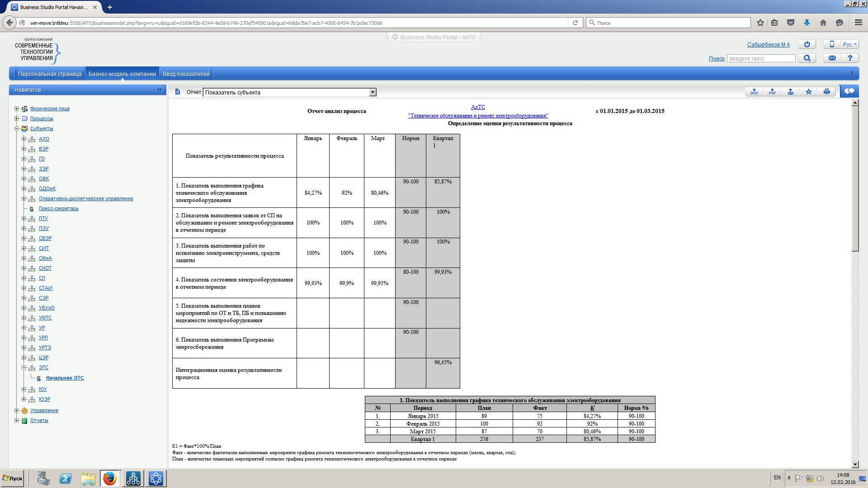The height and width of the screenshot is (488, 868).
Task: Switch to Ввод показателей tab
Action: click(x=186, y=74)
